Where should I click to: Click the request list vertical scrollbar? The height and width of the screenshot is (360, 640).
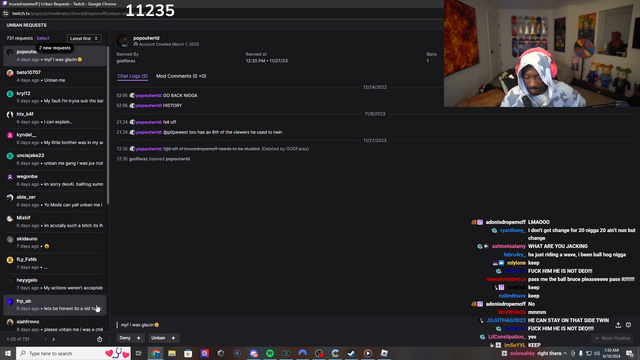coord(108,124)
